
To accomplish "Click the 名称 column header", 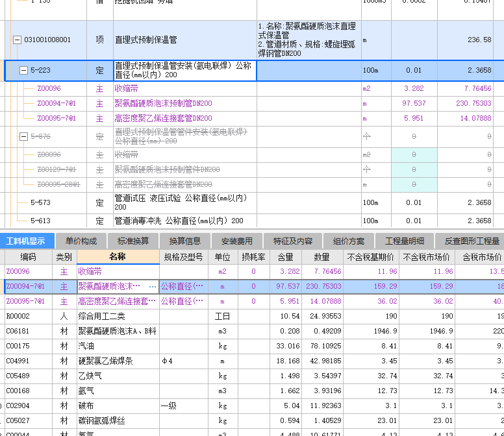I will tap(118, 257).
